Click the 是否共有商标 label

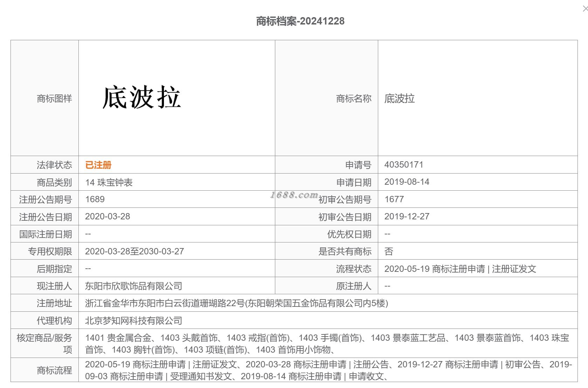click(x=345, y=251)
